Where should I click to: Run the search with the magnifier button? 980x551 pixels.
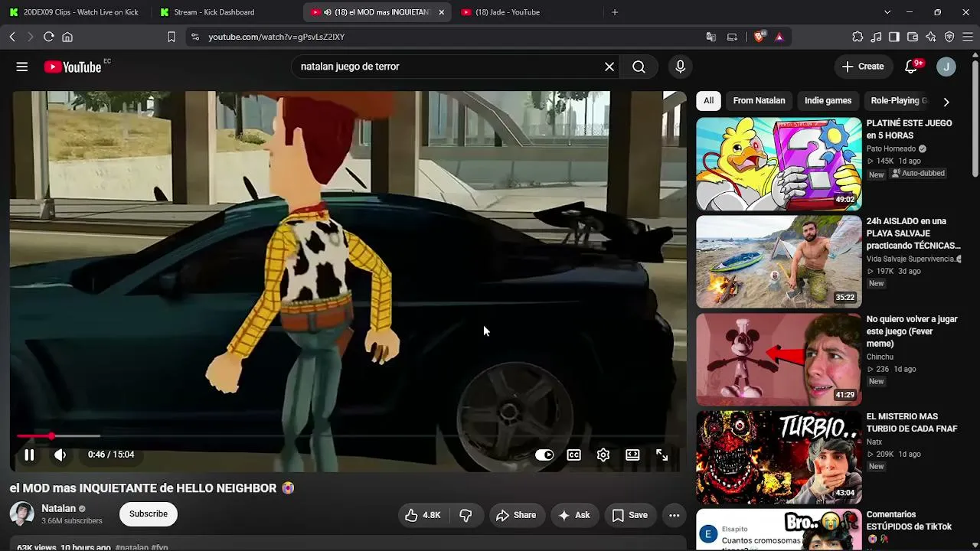click(639, 67)
